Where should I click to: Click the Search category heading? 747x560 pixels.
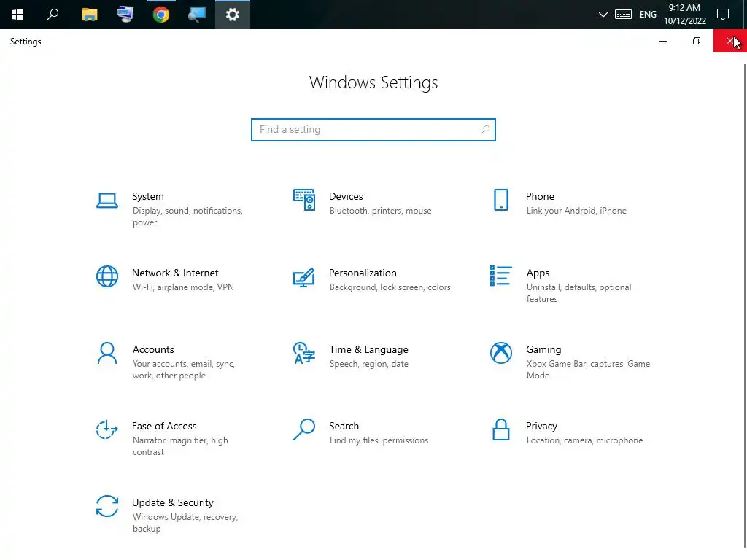[x=344, y=426]
